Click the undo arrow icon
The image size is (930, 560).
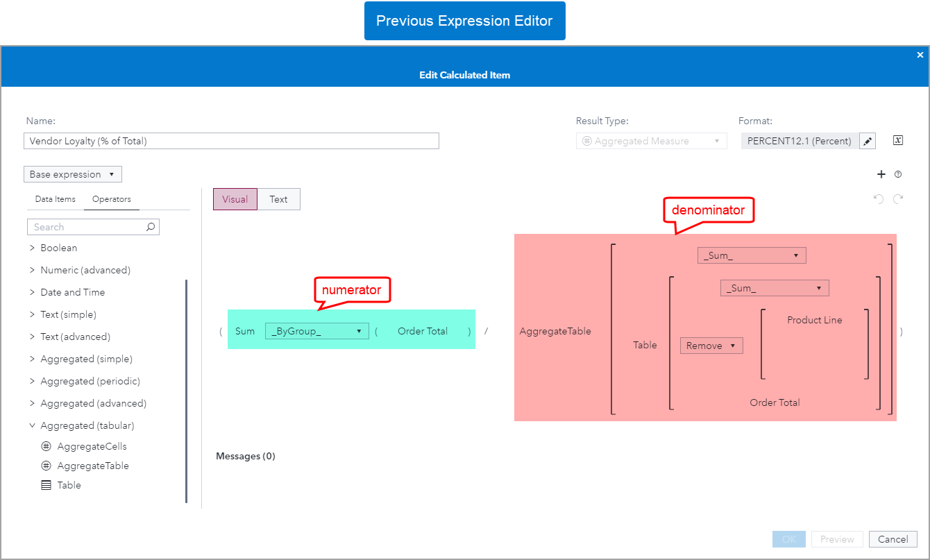click(x=878, y=199)
